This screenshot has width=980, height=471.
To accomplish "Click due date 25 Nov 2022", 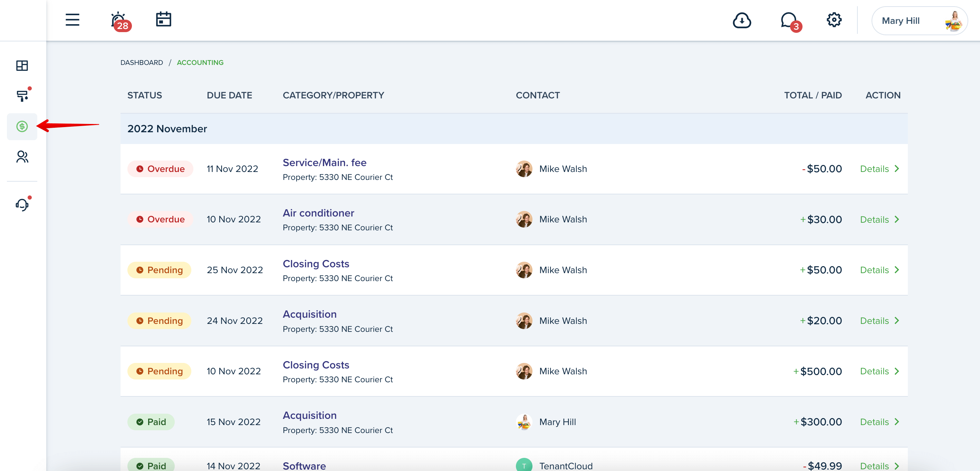I will pyautogui.click(x=235, y=270).
